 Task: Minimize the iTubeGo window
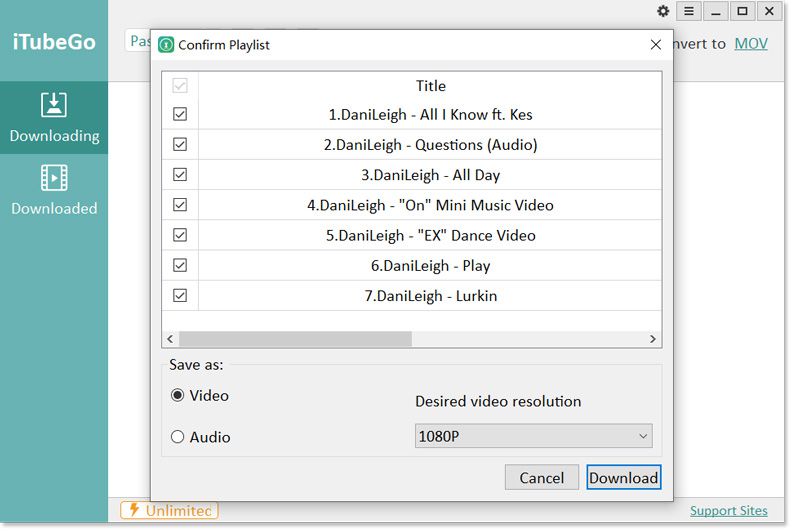716,11
